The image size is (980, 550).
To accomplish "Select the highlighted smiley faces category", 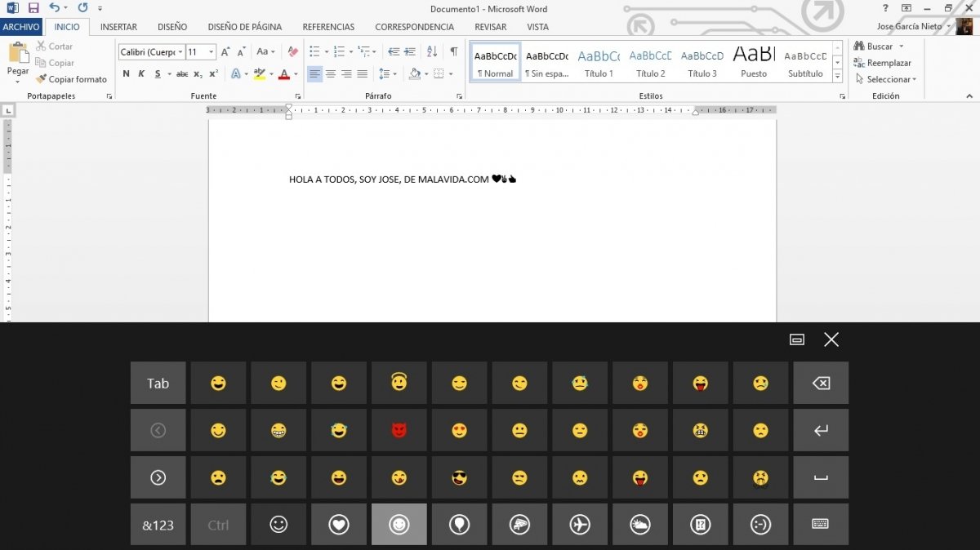I will pyautogui.click(x=399, y=525).
